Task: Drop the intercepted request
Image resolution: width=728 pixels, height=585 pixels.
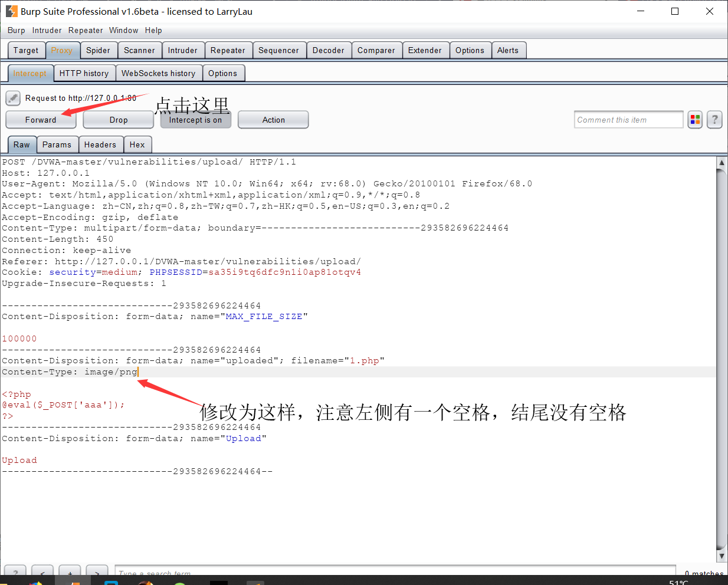Action: (x=118, y=120)
